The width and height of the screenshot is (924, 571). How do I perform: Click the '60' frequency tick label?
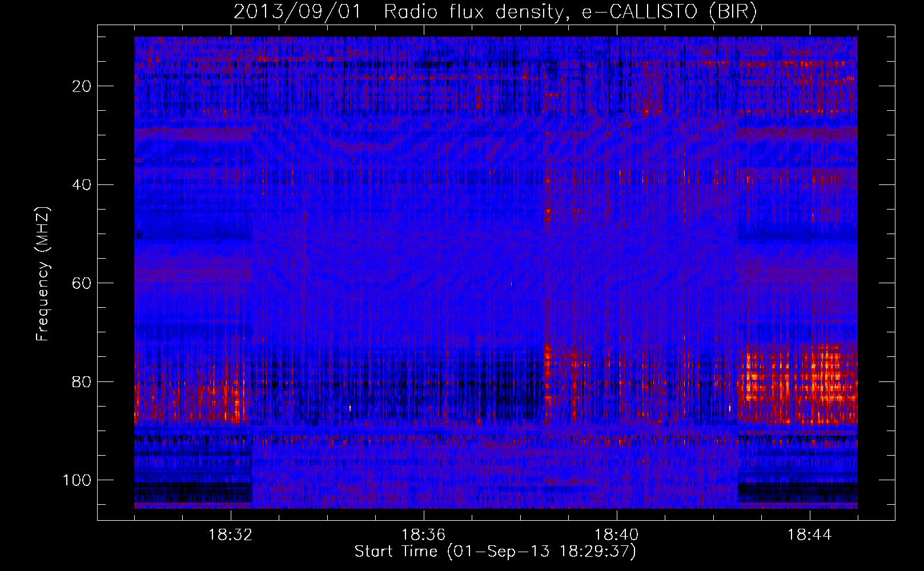[82, 283]
